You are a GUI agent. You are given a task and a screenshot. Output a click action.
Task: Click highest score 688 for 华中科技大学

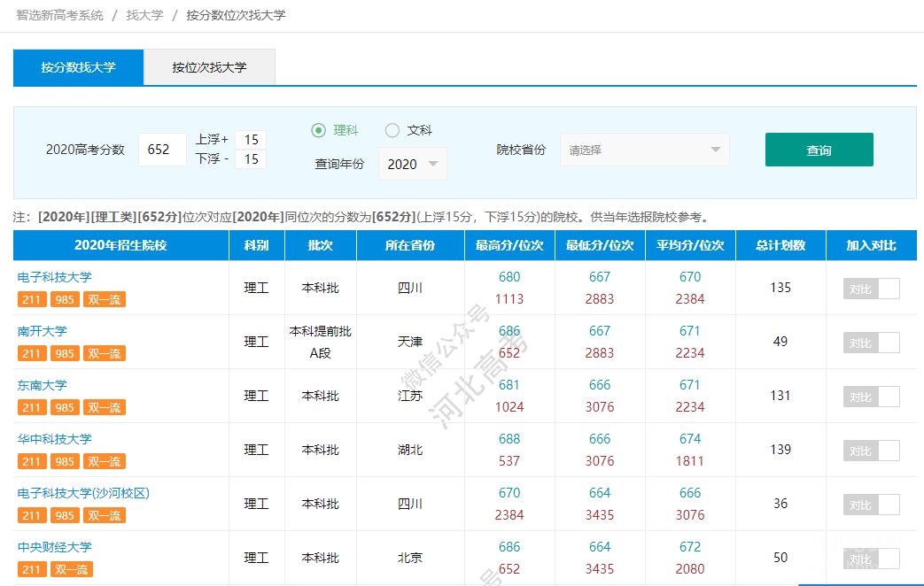coord(509,439)
